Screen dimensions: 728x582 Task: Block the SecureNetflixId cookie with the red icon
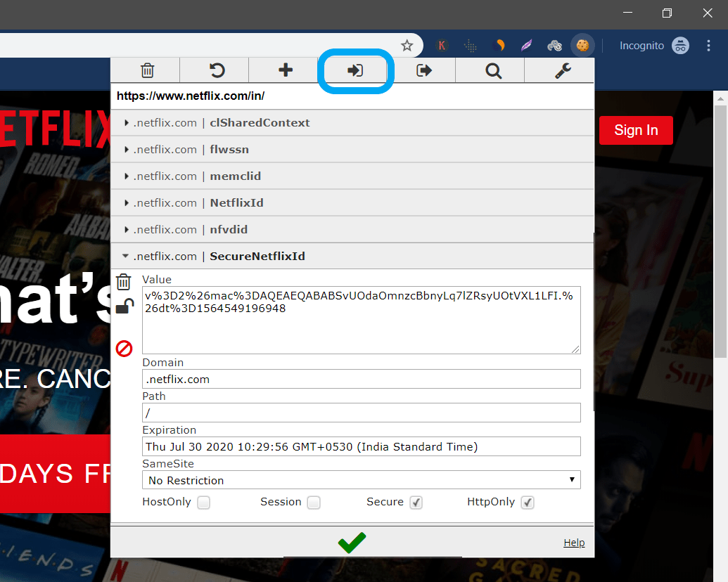tap(124, 348)
